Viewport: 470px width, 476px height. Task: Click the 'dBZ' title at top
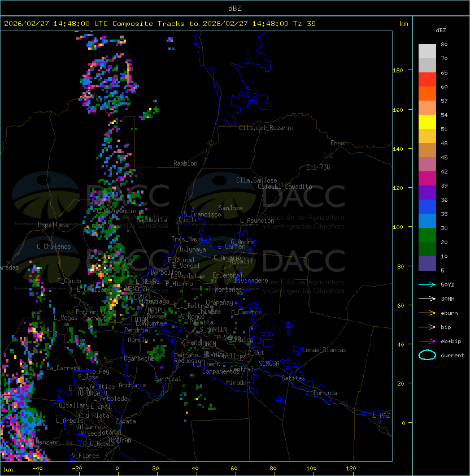235,8
